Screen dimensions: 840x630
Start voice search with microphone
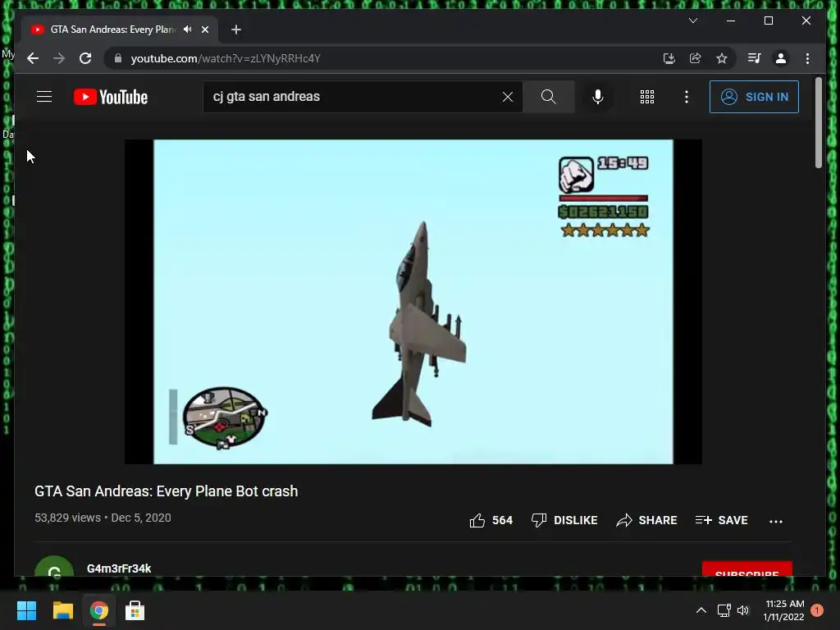tap(598, 97)
